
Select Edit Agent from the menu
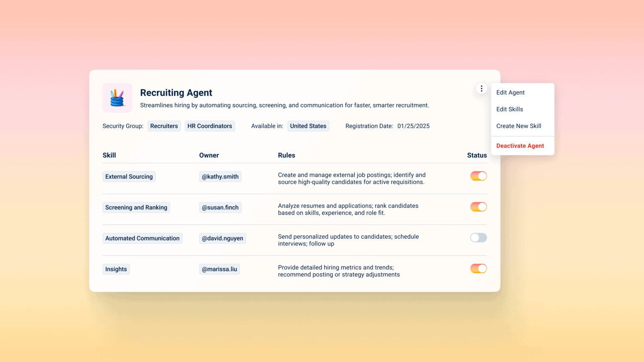510,92
